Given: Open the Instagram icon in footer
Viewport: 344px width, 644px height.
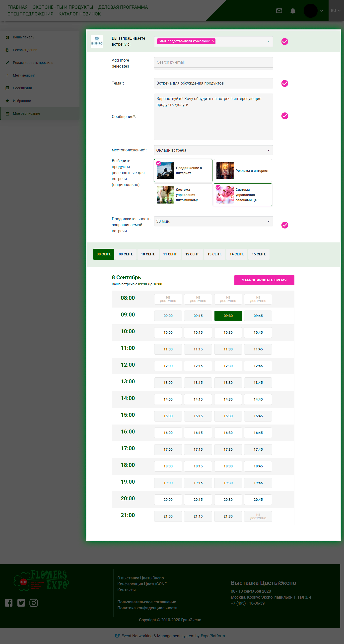Looking at the screenshot, I should click(x=34, y=603).
